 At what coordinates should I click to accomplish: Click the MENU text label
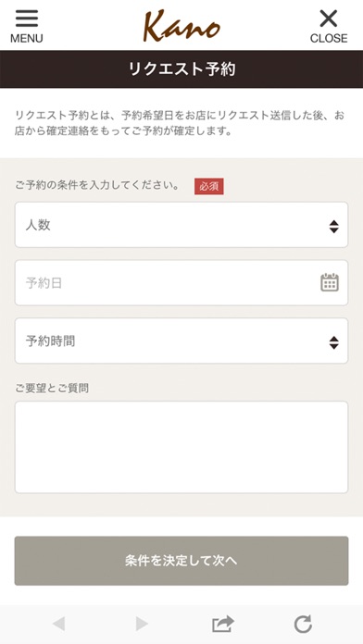27,38
